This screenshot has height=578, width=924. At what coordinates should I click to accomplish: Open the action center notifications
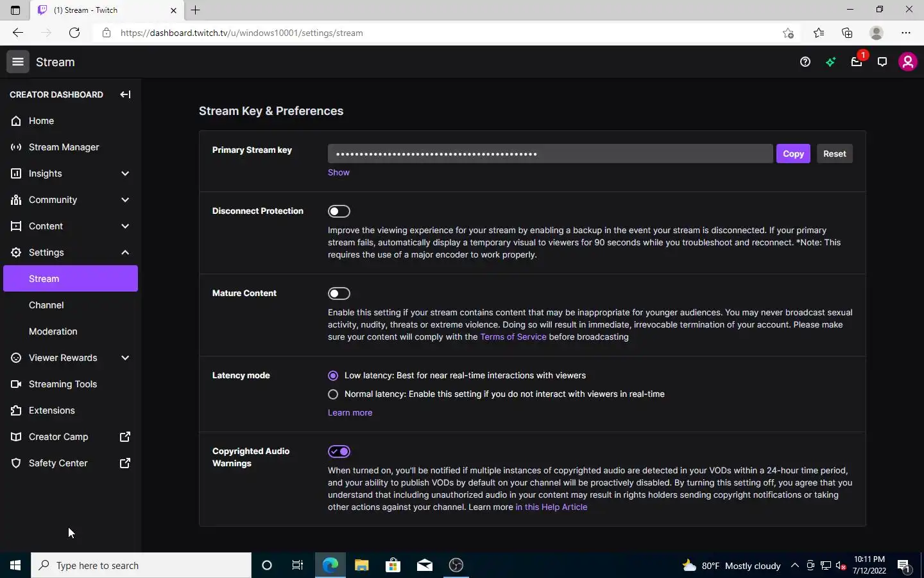tap(904, 566)
